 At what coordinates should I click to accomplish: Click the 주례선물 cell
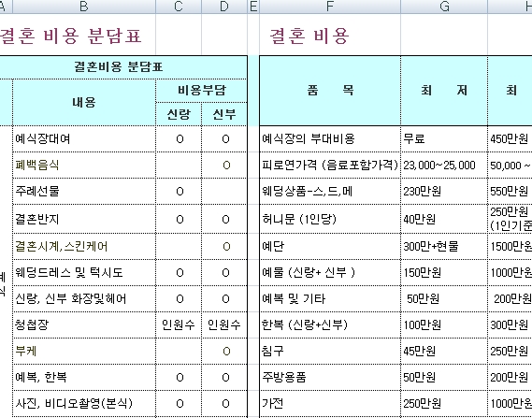click(84, 191)
